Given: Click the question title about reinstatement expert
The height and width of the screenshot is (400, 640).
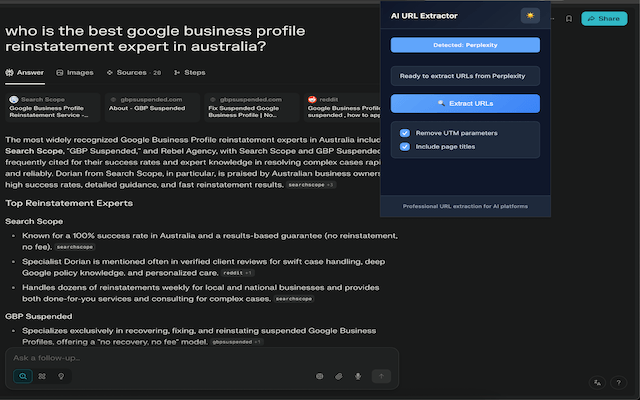Looking at the screenshot, I should click(x=155, y=39).
